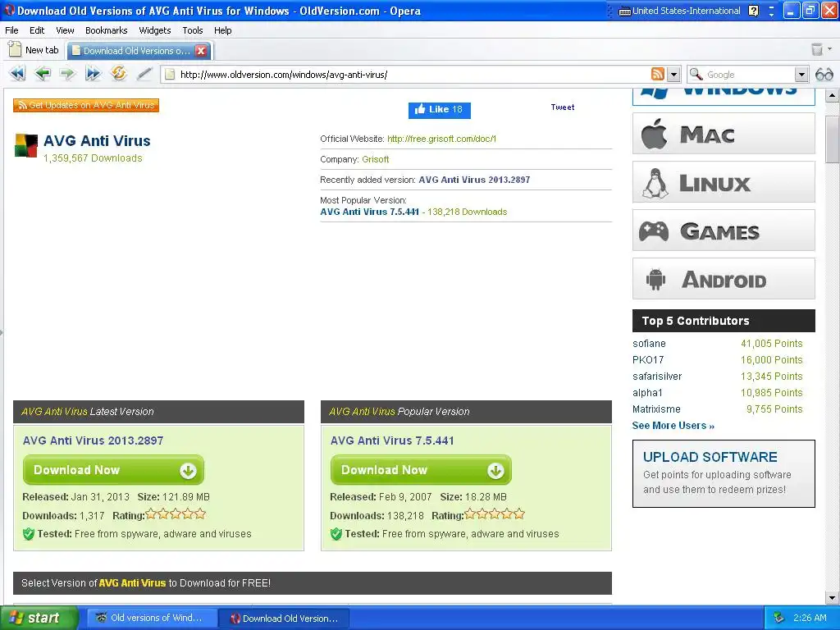Click See More Users link
The width and height of the screenshot is (840, 630).
click(x=673, y=426)
